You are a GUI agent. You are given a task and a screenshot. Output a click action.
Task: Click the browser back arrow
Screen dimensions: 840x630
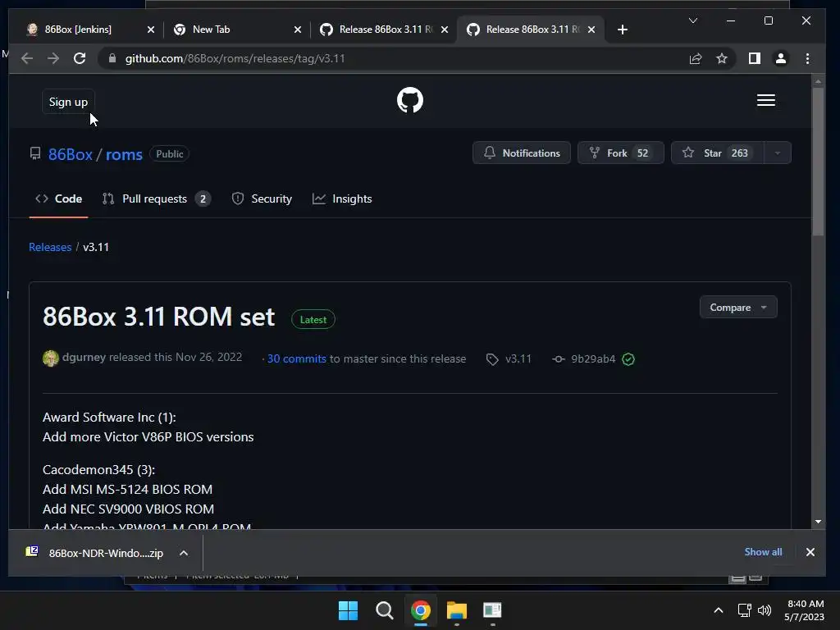coord(27,58)
